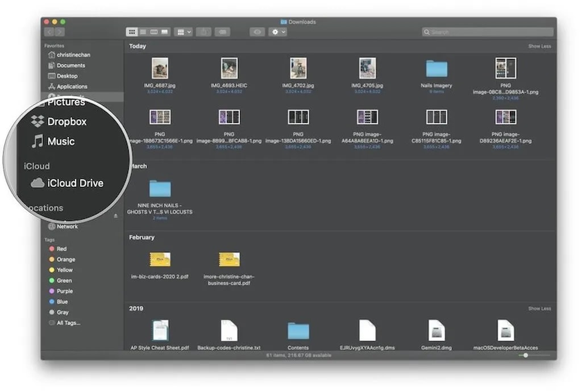Switch to icon view in toolbar
Viewport: 582px width, 392px height.
[x=132, y=32]
